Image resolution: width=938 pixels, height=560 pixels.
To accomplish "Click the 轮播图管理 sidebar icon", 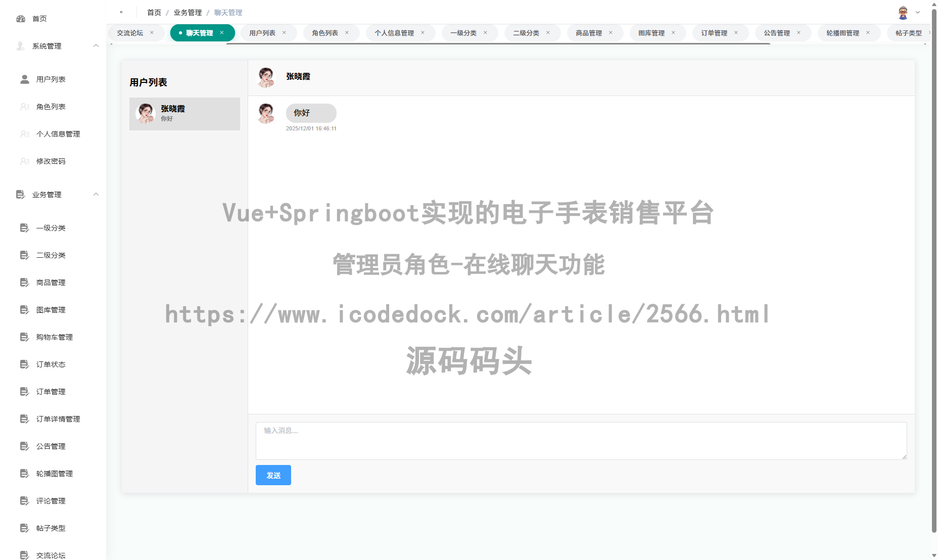I will coord(24,474).
